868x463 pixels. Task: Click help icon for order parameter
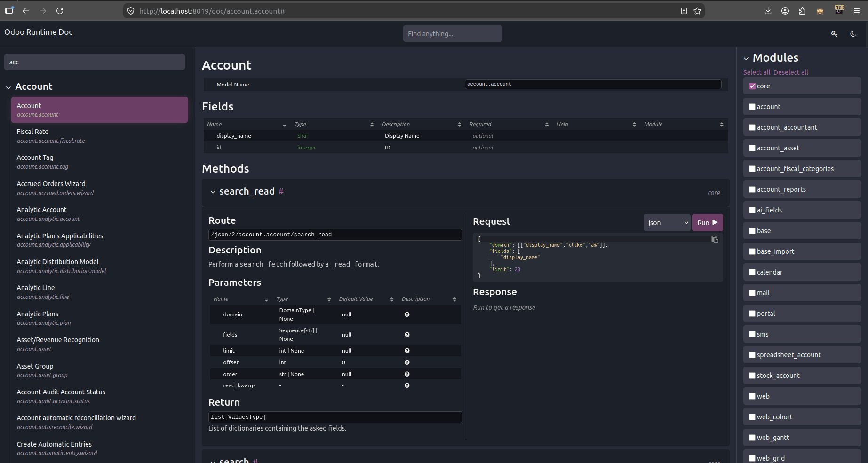407,374
